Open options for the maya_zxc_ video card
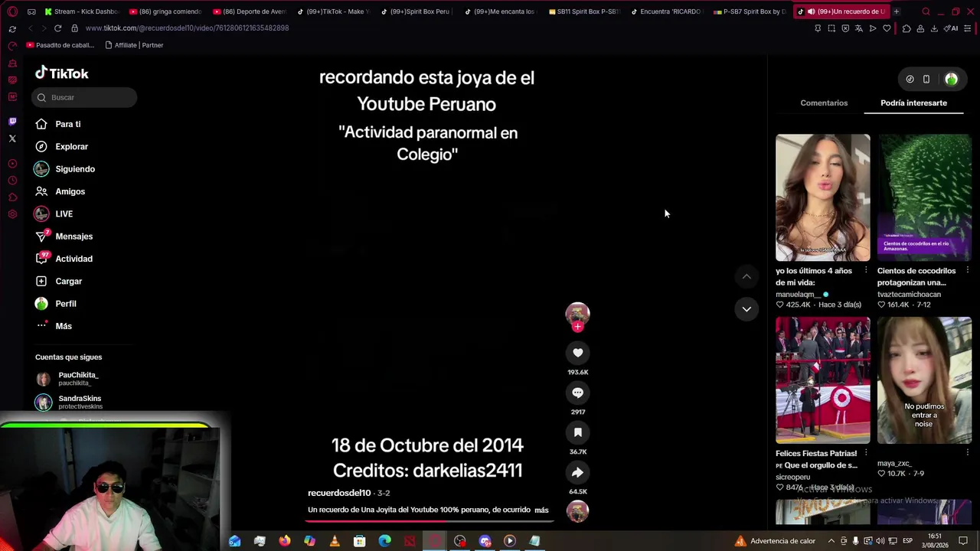The height and width of the screenshot is (551, 980). coord(968,454)
